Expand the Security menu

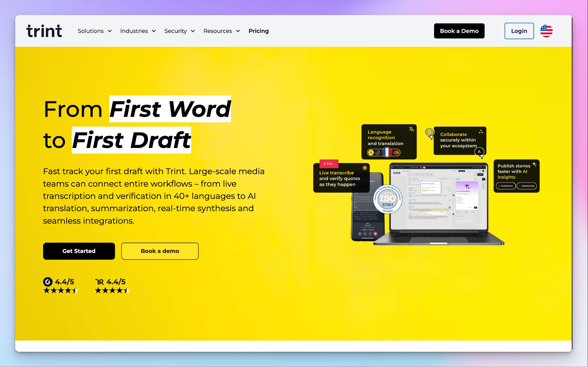(179, 31)
